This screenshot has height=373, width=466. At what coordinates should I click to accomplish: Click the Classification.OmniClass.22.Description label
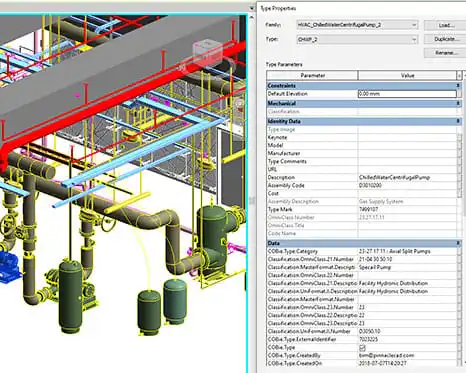pos(312,315)
